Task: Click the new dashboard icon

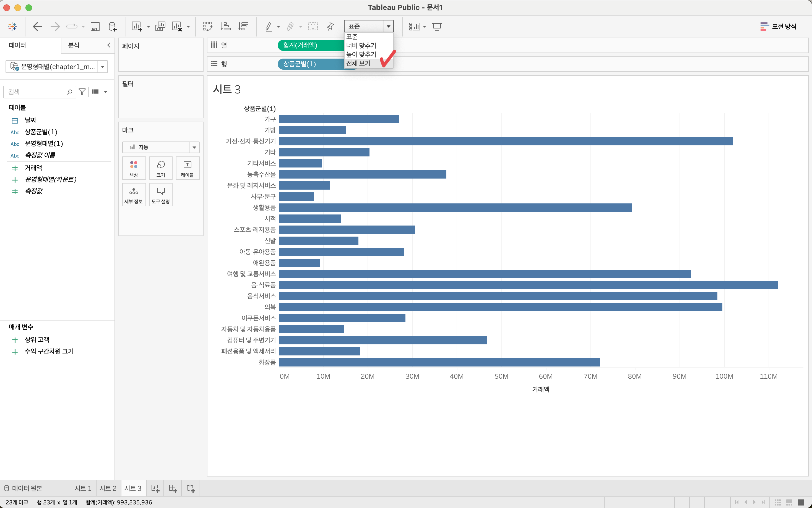Action: pos(173,488)
